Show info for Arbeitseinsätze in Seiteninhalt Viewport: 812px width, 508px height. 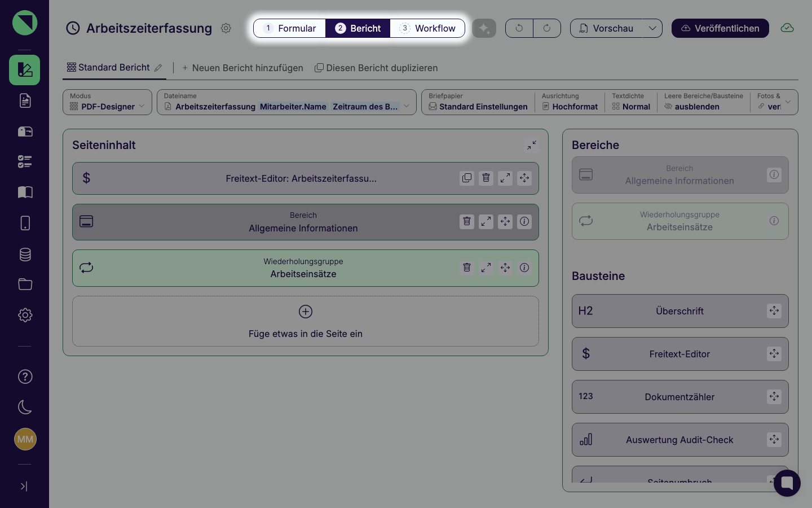(524, 268)
